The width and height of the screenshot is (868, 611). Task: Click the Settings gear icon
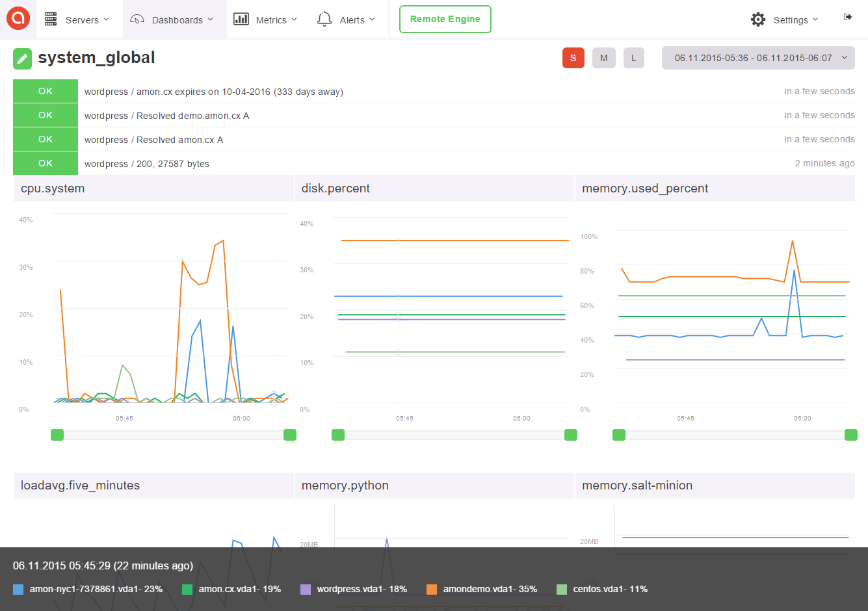[x=758, y=19]
